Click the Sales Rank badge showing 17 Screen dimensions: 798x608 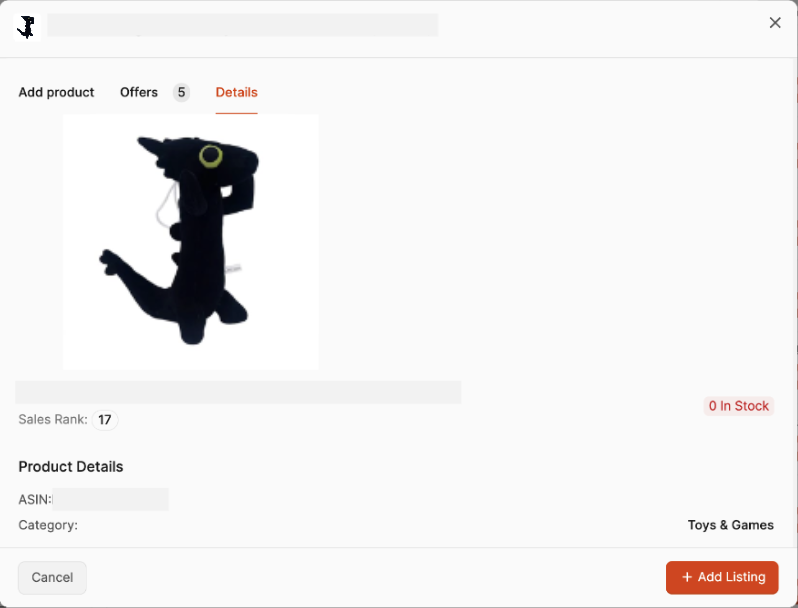point(105,420)
